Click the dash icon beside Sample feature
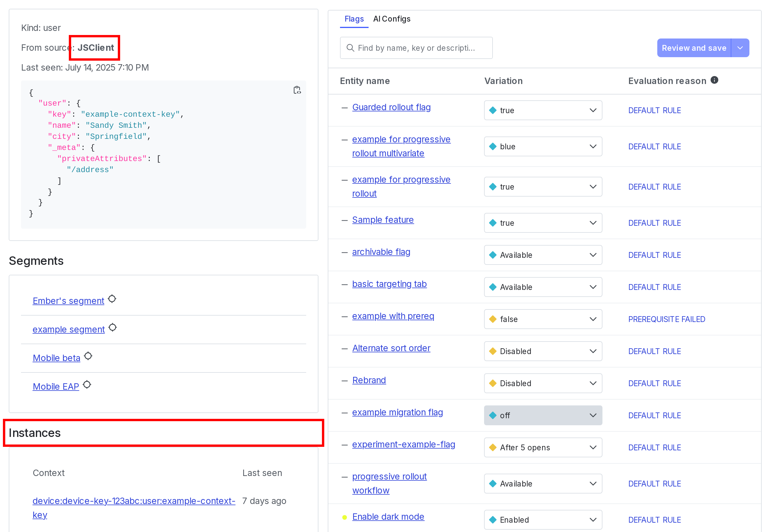The height and width of the screenshot is (532, 764). (x=345, y=220)
